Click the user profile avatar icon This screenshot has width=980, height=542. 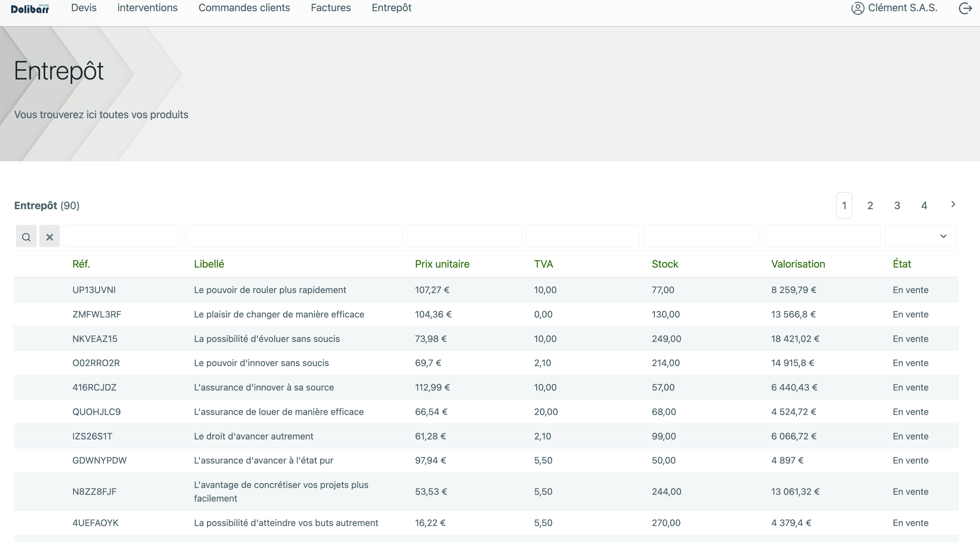click(x=857, y=8)
